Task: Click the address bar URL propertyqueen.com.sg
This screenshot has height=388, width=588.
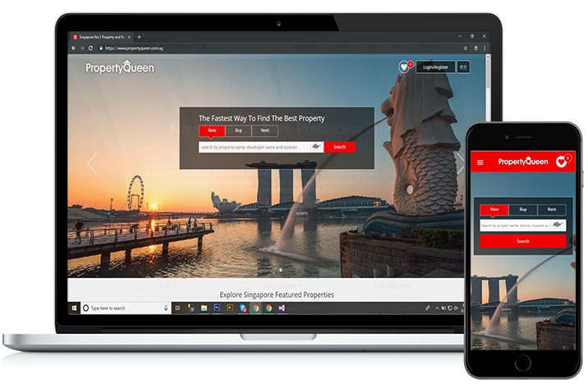Action: (x=134, y=48)
